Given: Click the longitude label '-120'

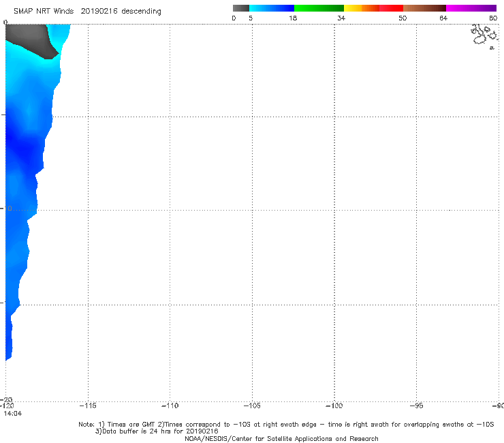Looking at the screenshot, I should click(7, 406).
